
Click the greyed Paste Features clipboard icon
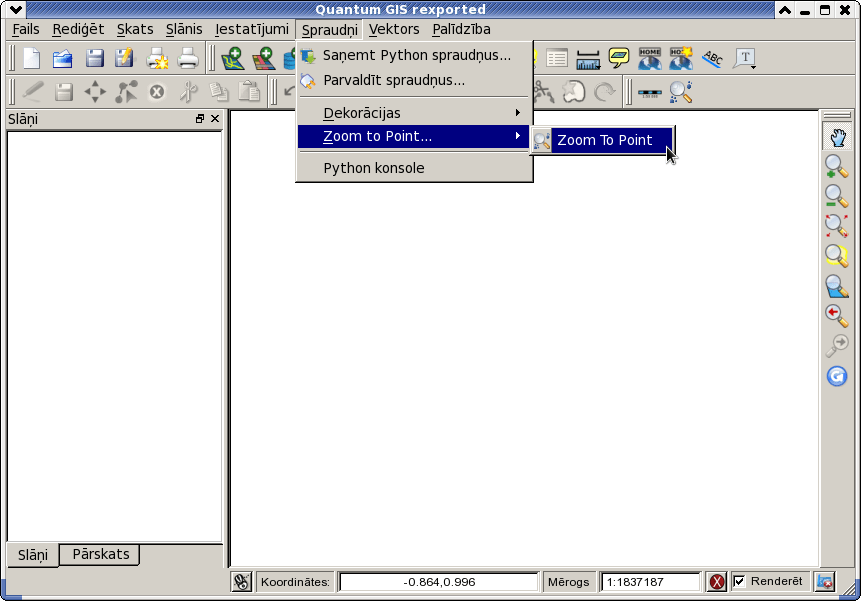[x=249, y=92]
